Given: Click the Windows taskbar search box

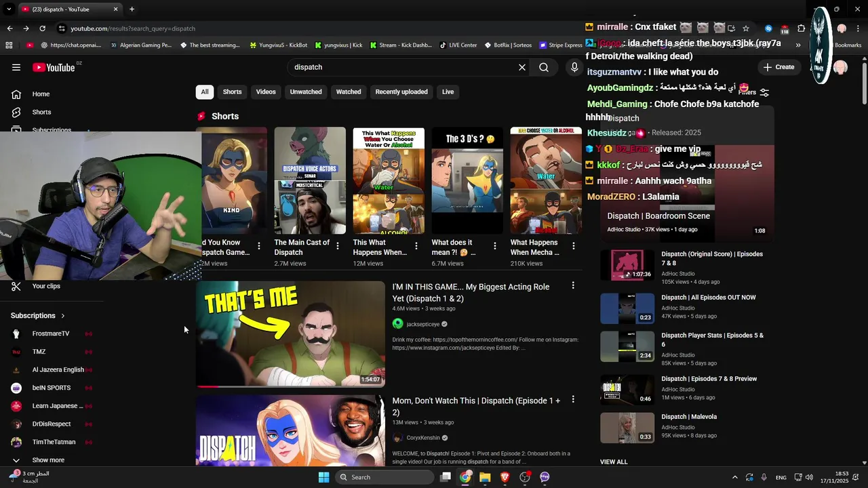Looking at the screenshot, I should click(384, 477).
